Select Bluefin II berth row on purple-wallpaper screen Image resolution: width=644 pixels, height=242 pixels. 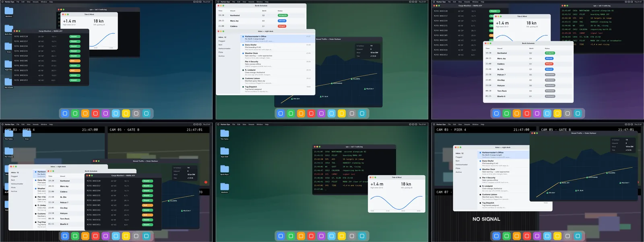click(x=528, y=96)
